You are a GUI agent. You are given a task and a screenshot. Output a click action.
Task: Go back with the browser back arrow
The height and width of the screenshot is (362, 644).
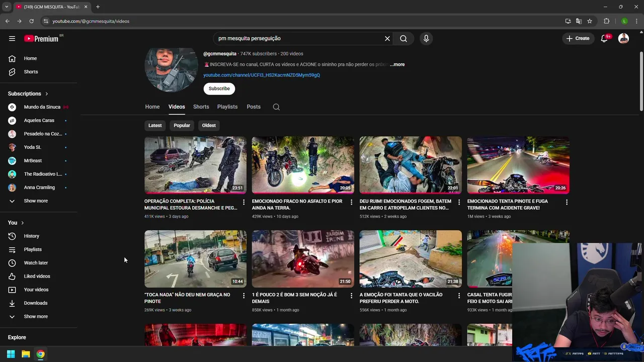click(7, 21)
